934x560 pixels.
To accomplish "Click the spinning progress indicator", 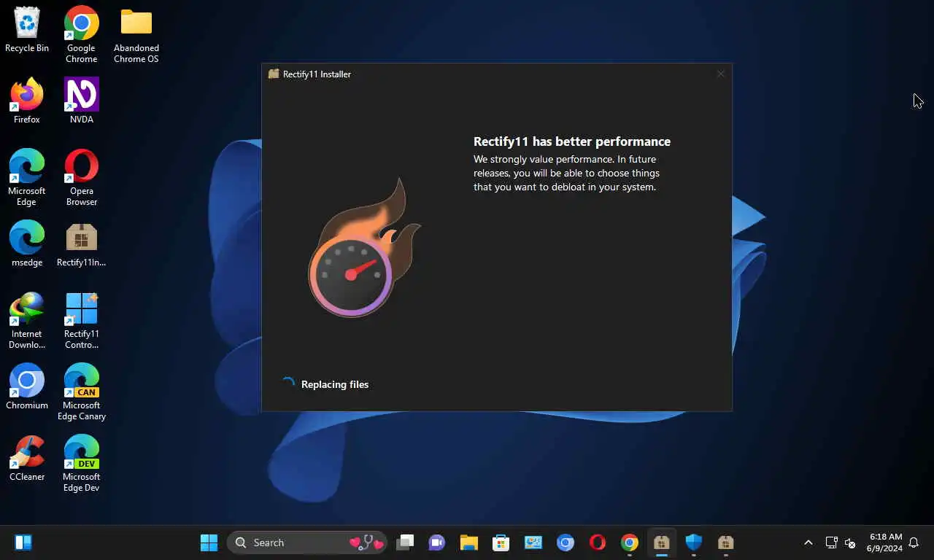I will [289, 384].
